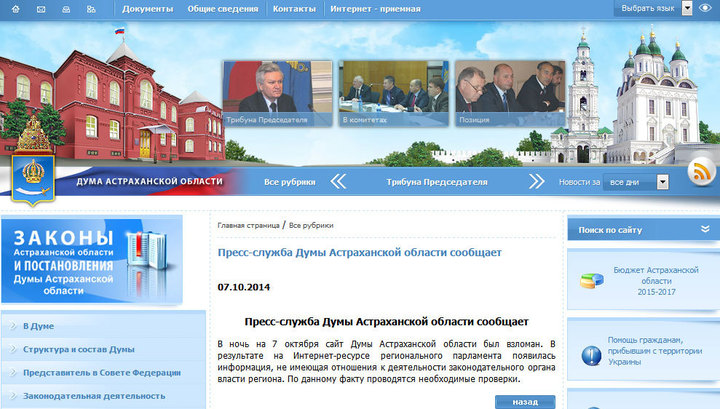This screenshot has width=720, height=409.
Task: Click the law books banner icon
Action: click(147, 251)
